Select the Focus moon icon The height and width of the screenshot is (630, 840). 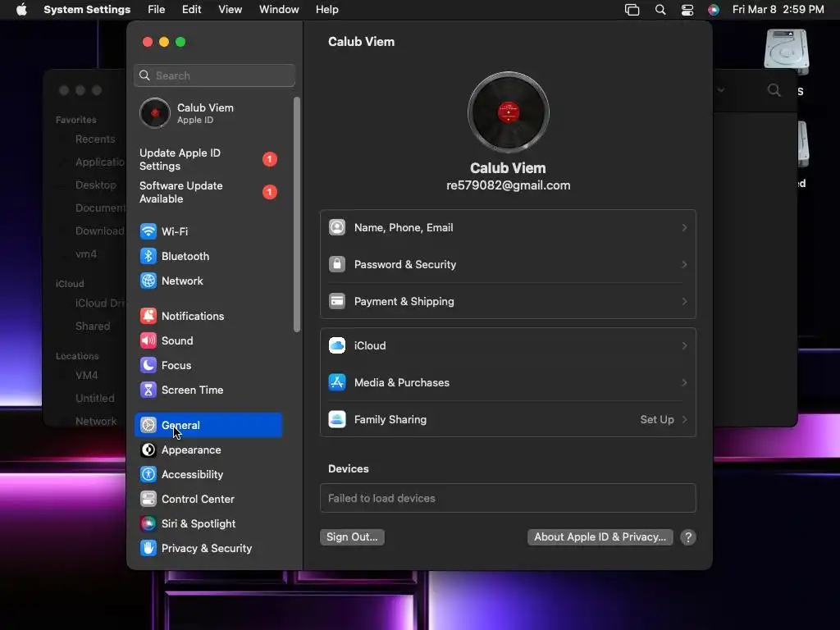click(148, 365)
